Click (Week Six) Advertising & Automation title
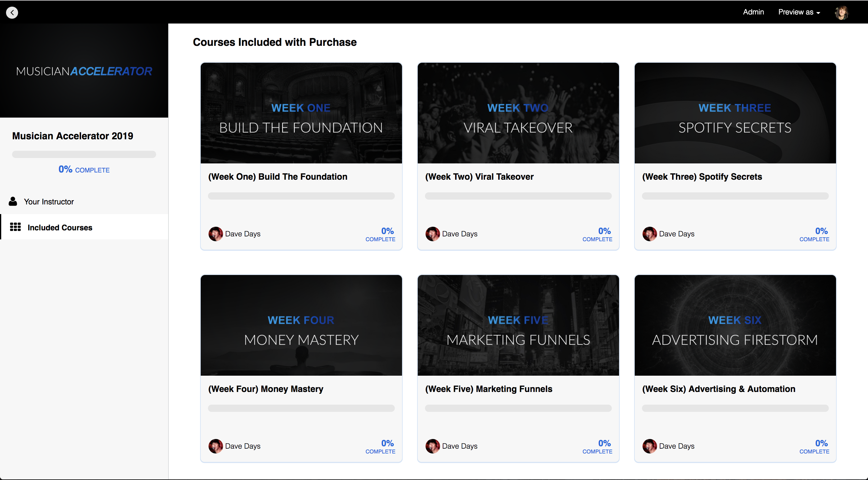The height and width of the screenshot is (480, 868). 719,389
